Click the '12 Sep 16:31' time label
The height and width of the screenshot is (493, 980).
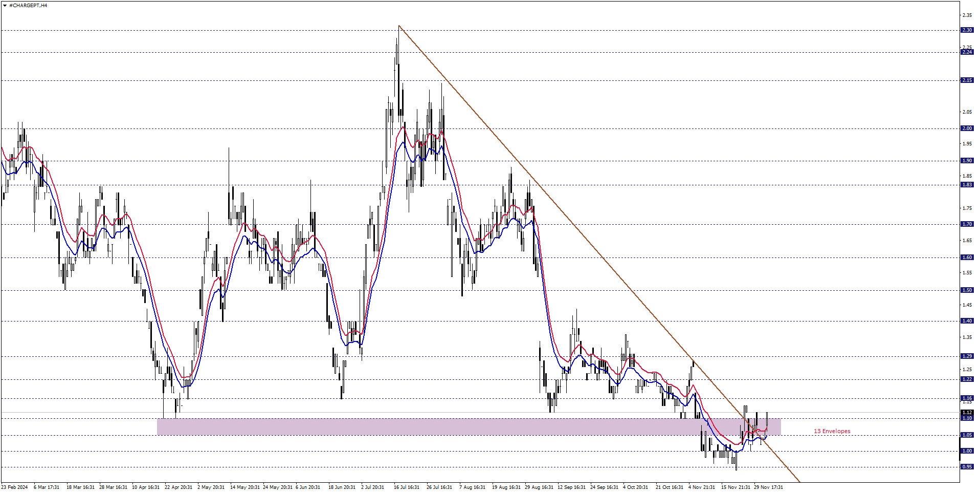coord(572,487)
